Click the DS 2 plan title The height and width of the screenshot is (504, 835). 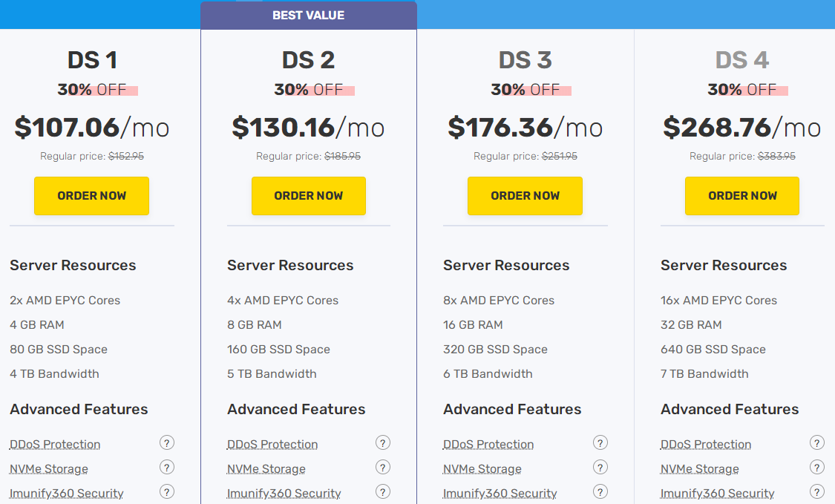pyautogui.click(x=309, y=60)
